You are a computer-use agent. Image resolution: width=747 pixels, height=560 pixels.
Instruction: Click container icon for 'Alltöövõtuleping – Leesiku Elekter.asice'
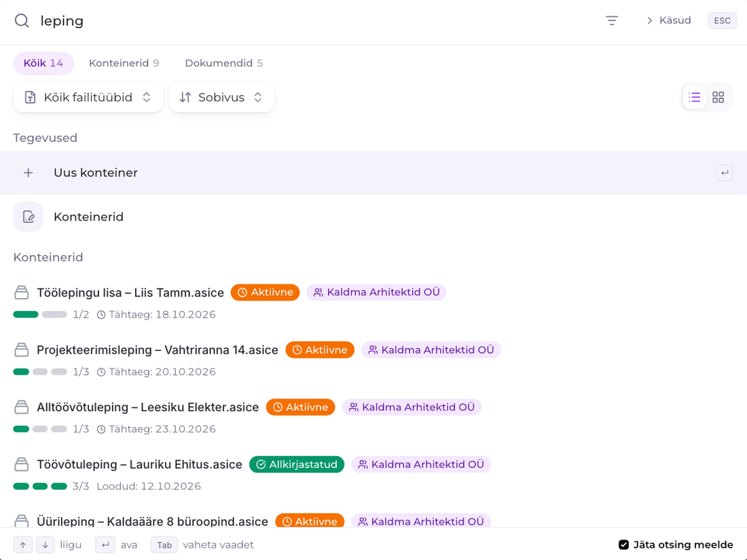pyautogui.click(x=22, y=407)
